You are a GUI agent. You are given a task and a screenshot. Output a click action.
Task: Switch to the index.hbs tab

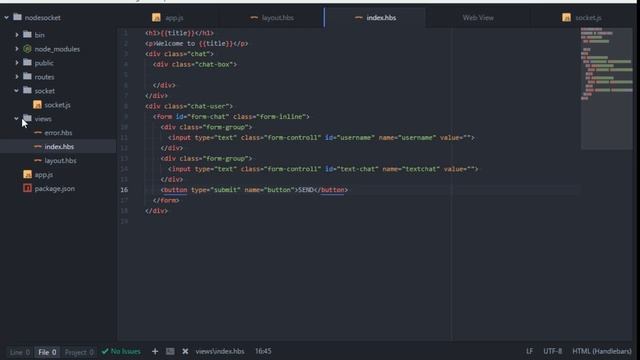tap(375, 18)
